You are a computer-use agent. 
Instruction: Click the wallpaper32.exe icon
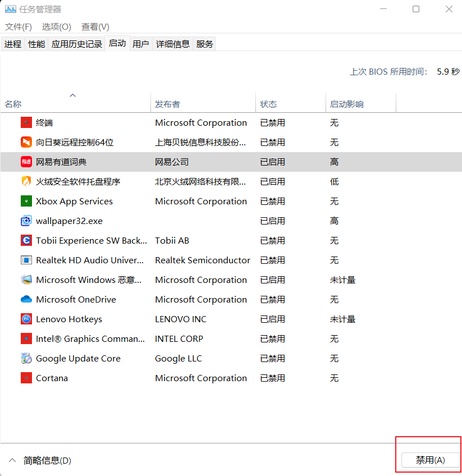point(26,221)
